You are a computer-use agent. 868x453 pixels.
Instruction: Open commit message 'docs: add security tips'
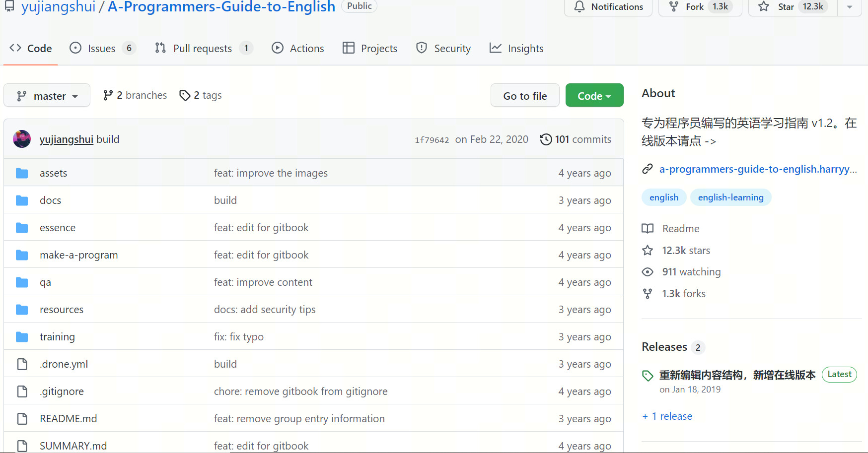[265, 310]
